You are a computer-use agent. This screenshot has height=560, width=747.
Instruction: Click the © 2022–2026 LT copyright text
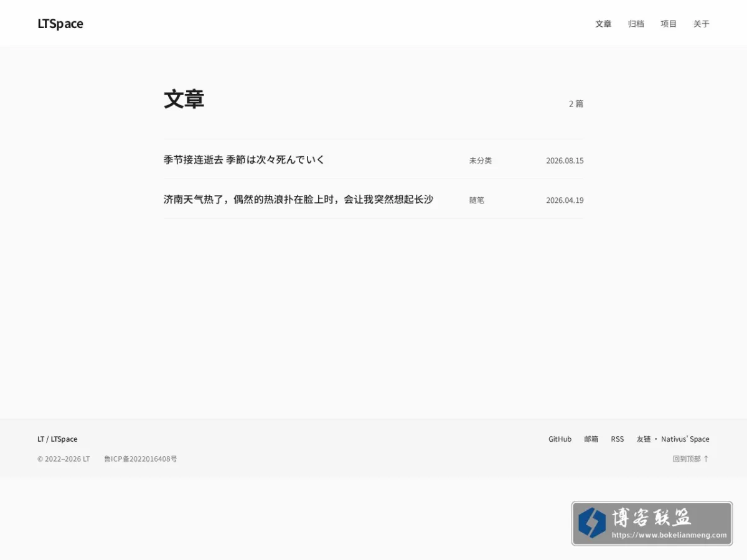coord(63,459)
